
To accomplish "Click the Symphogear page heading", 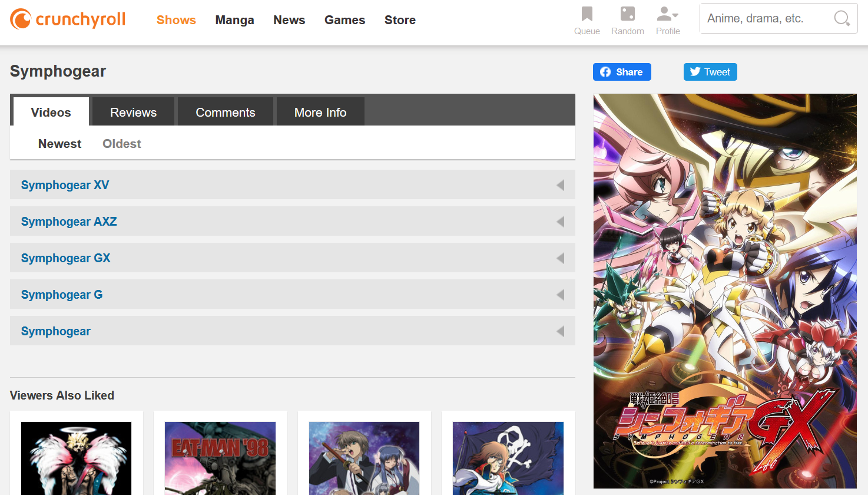I will click(58, 71).
